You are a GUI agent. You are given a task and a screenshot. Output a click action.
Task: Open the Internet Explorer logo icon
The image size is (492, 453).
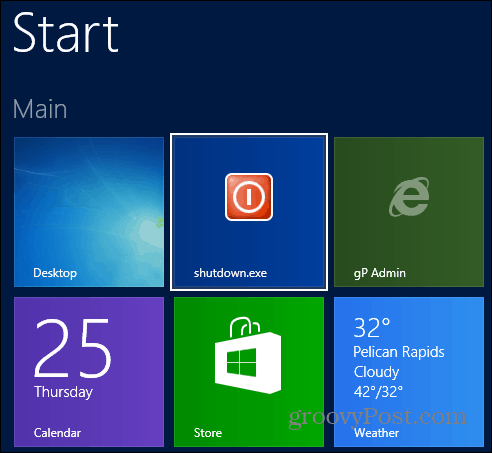coord(409,197)
